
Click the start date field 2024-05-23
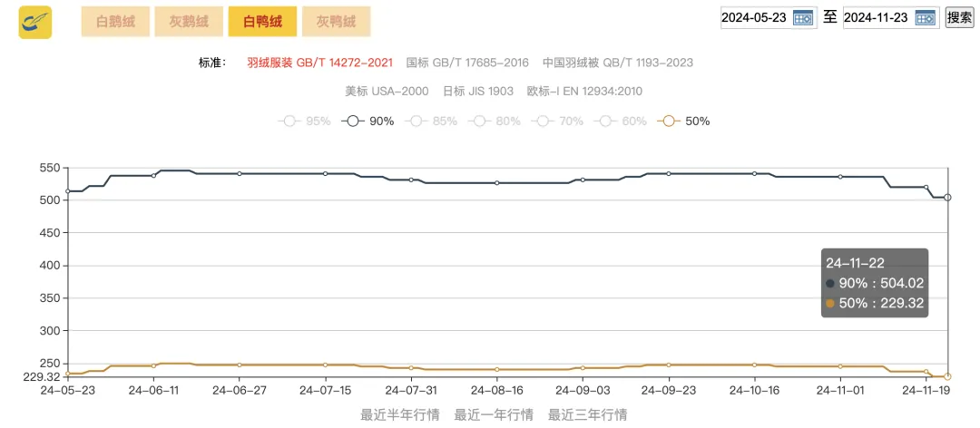pos(756,18)
